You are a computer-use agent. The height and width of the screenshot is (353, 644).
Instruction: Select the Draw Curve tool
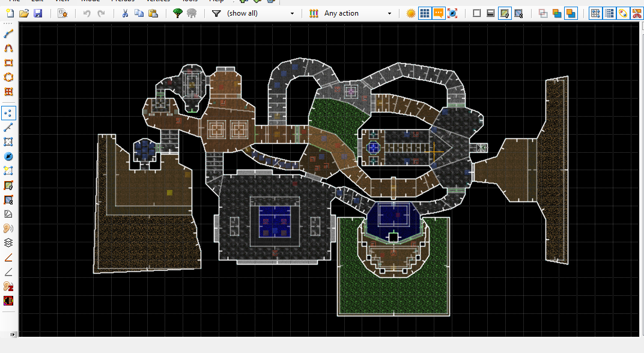8,48
